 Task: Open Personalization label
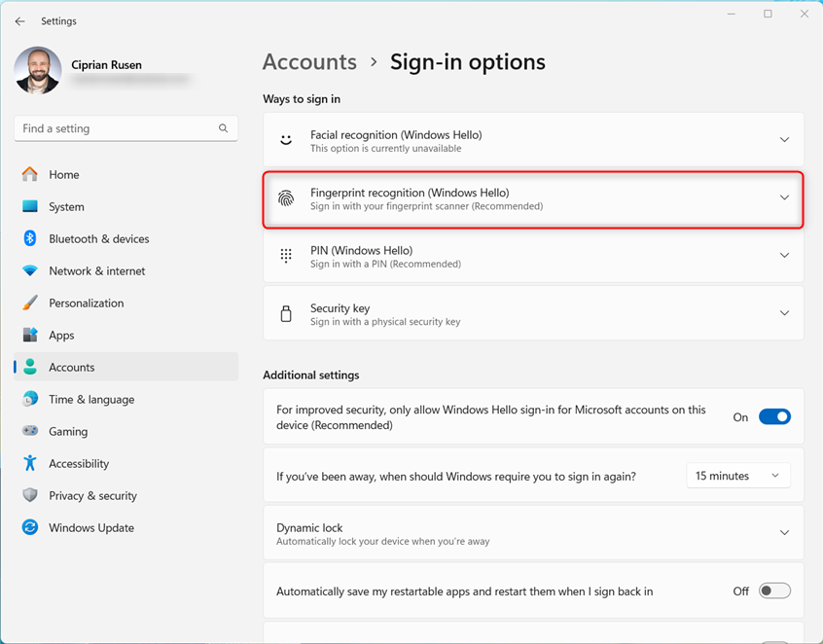87,303
